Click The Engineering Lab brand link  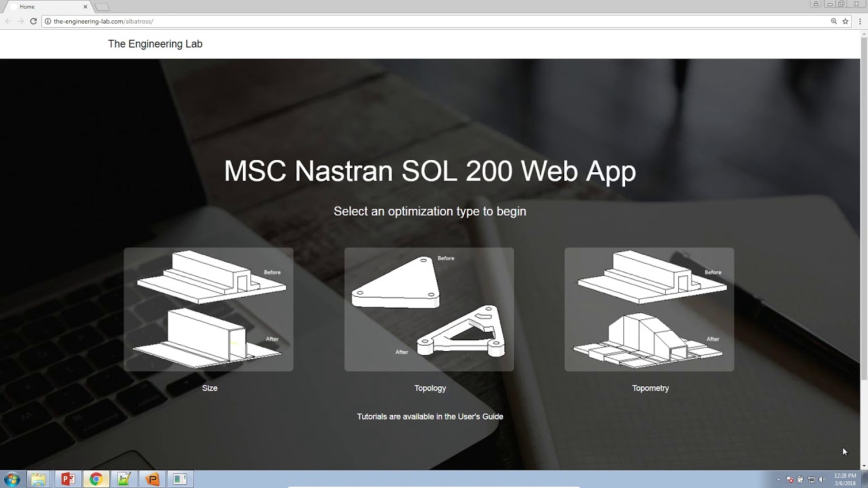click(155, 44)
